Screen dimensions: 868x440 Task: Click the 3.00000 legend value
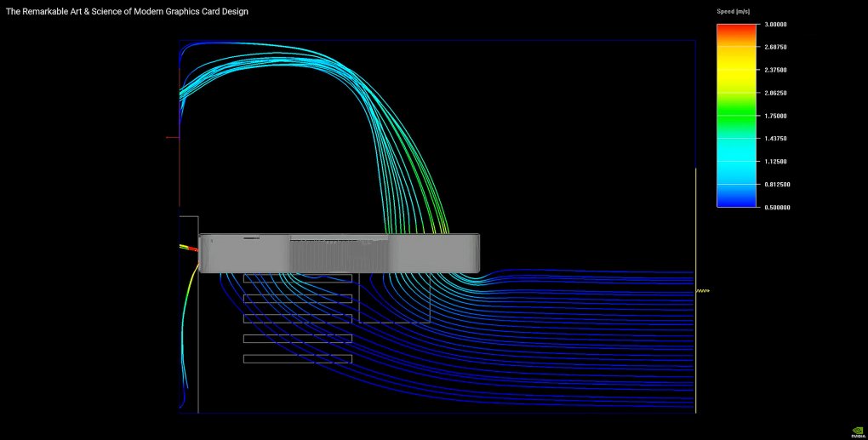775,25
